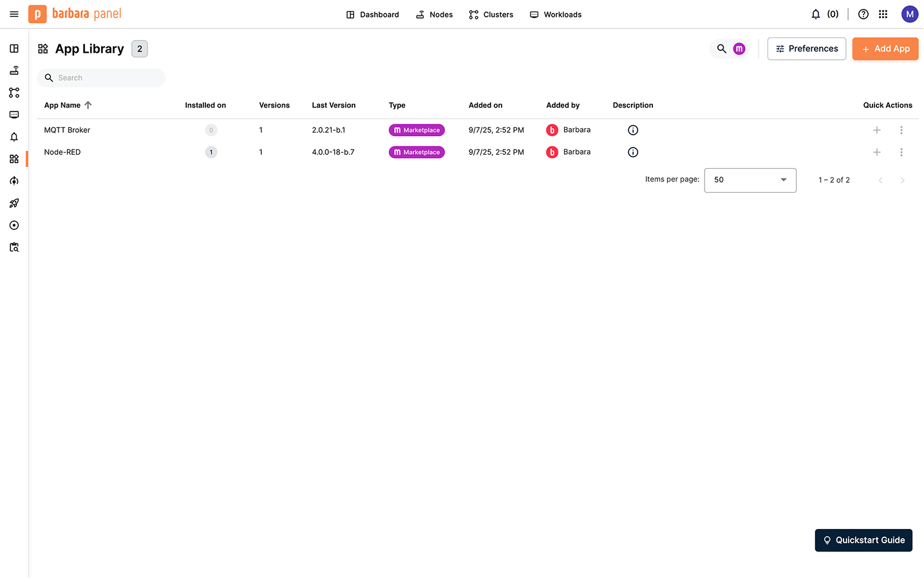This screenshot has height=578, width=924.
Task: Click the Add App button
Action: point(885,48)
